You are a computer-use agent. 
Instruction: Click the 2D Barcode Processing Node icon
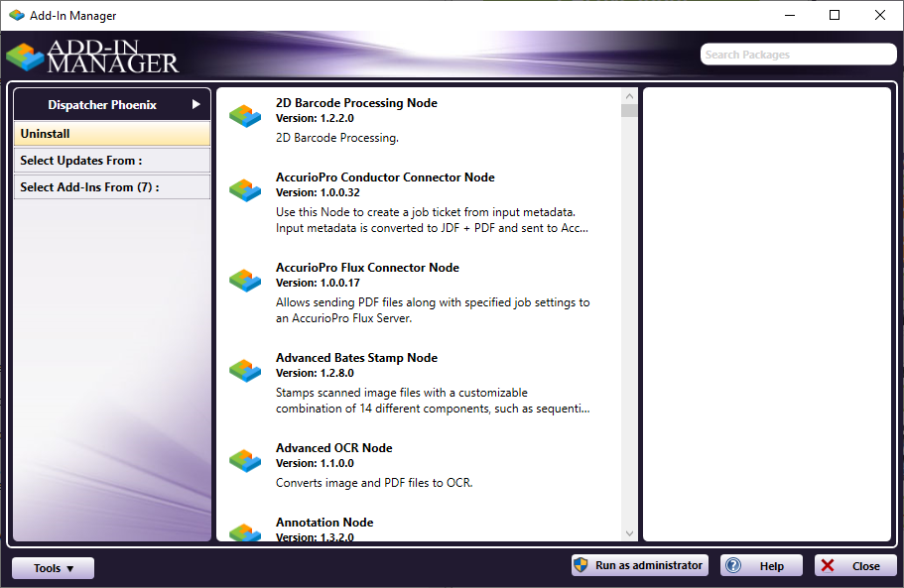(x=245, y=116)
